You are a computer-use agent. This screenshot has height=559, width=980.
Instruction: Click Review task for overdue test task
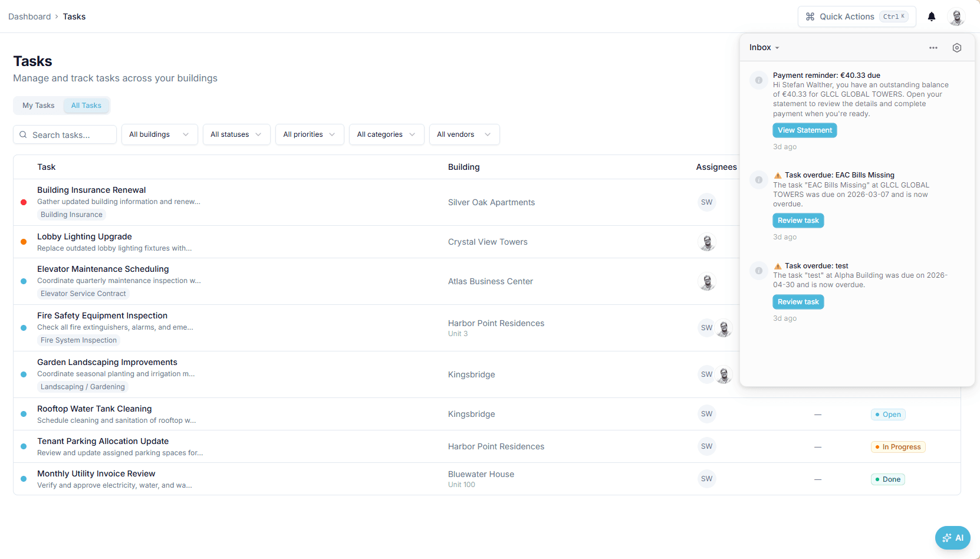(798, 302)
